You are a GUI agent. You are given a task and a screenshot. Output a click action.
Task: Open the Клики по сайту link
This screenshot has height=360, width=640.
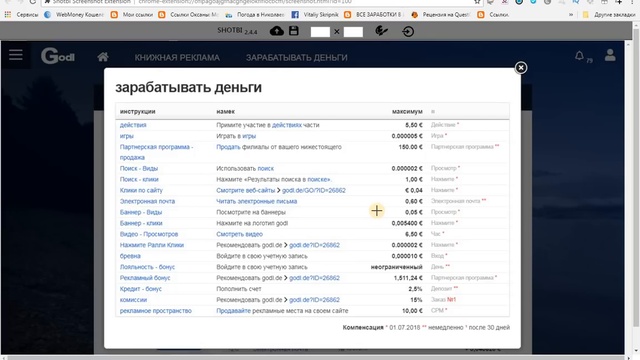click(141, 190)
